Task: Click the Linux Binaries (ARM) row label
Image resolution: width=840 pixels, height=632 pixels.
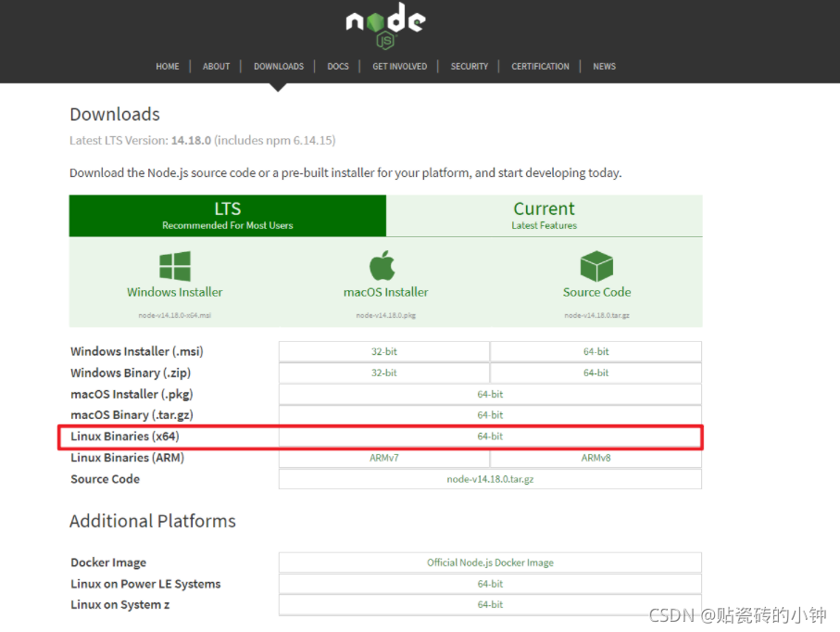Action: (x=128, y=458)
